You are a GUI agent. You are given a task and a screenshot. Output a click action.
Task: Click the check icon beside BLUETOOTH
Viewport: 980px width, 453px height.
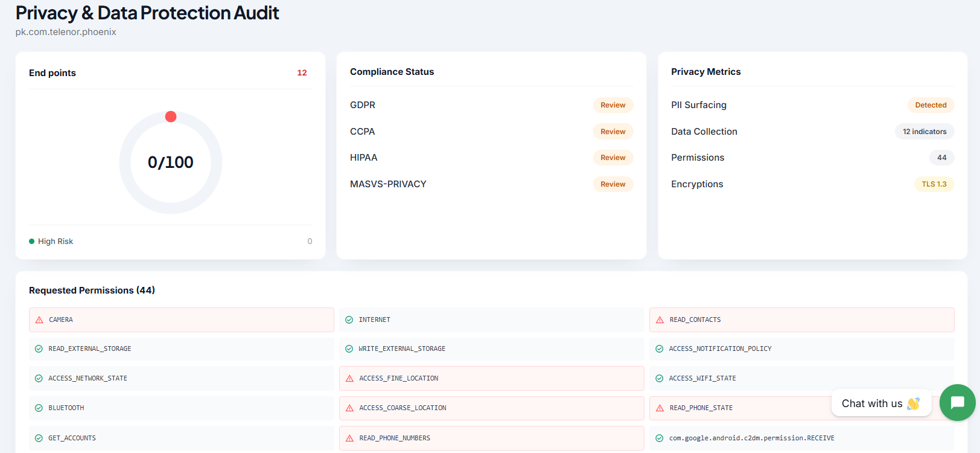(39, 408)
